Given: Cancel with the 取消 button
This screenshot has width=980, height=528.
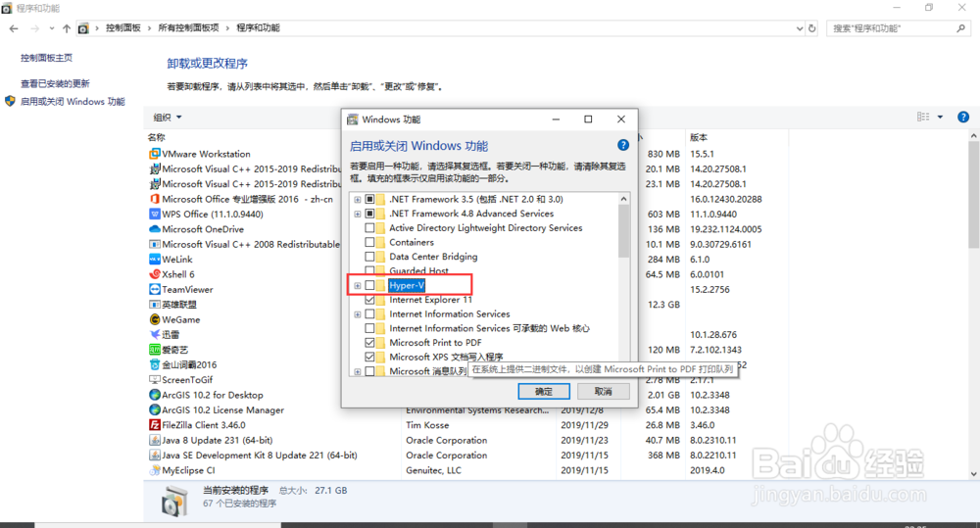Looking at the screenshot, I should [603, 391].
